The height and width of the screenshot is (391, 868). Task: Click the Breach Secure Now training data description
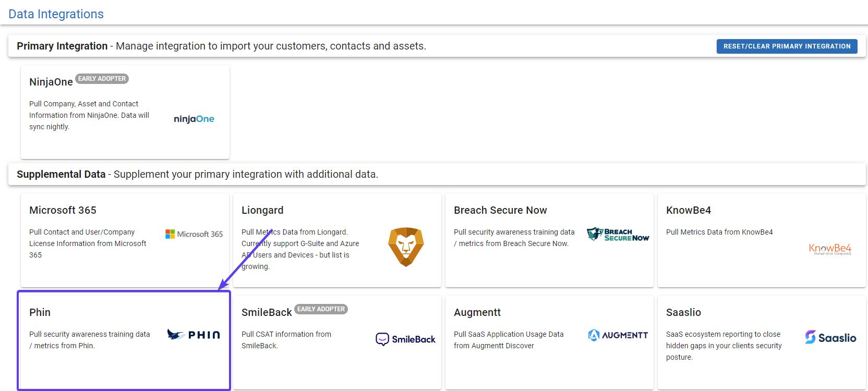tap(514, 238)
